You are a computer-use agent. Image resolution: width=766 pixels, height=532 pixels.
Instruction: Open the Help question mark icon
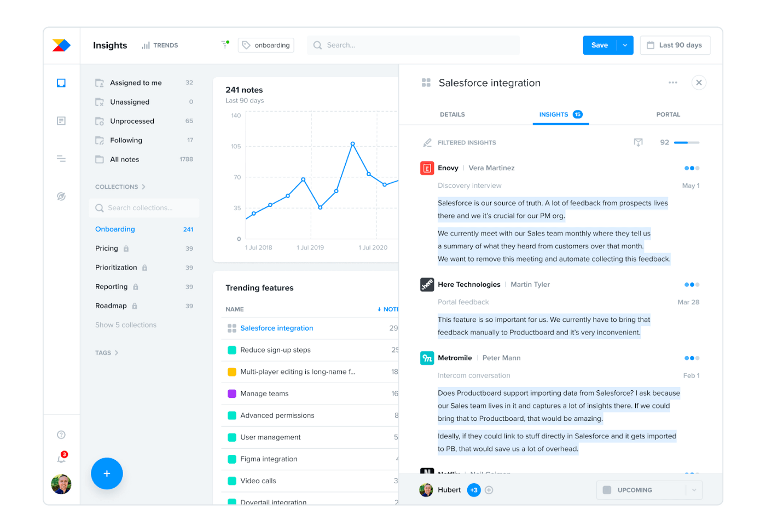tap(61, 435)
